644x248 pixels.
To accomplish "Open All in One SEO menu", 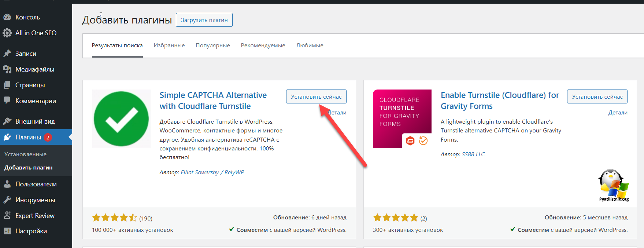I will (x=36, y=33).
